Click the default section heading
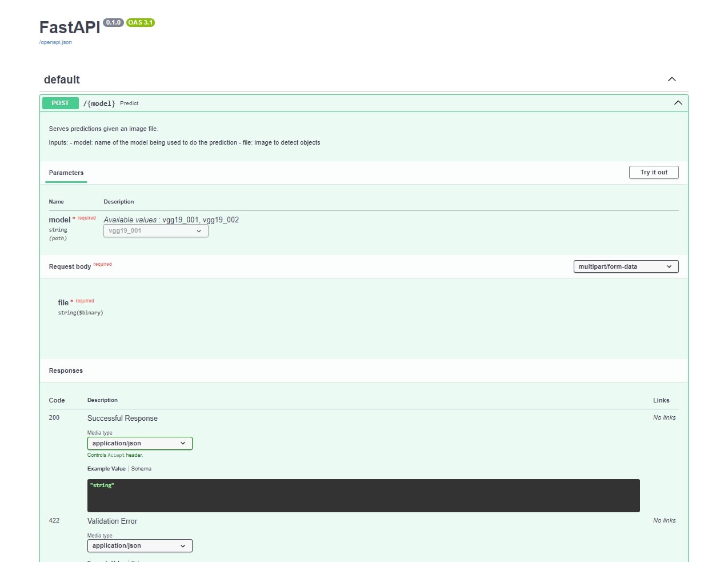728x562 pixels. (62, 79)
